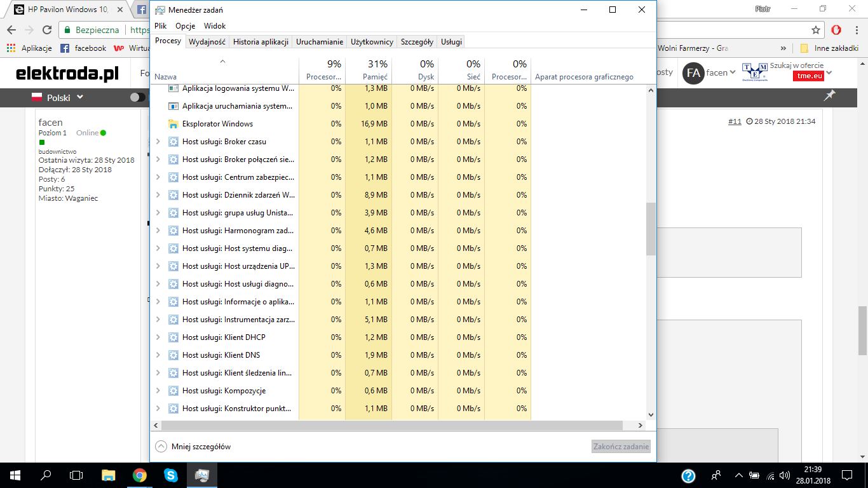868x488 pixels.
Task: Click the Zakończ zadanie button
Action: [621, 447]
